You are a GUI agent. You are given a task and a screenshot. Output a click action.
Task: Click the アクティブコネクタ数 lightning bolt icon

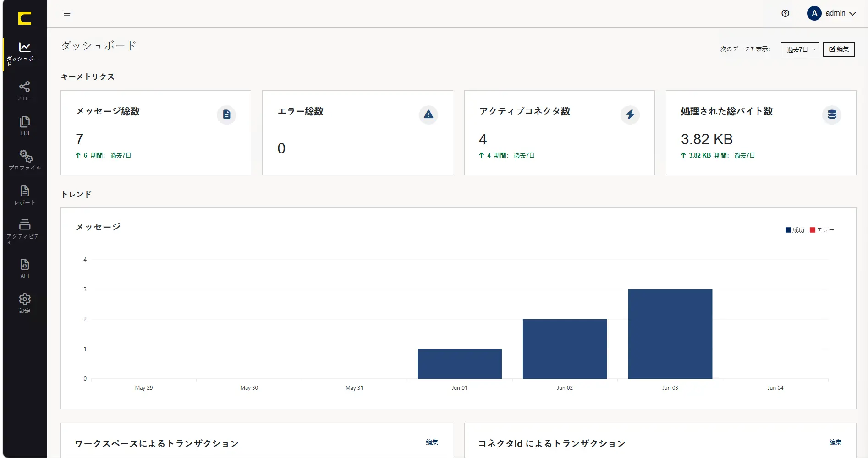pyautogui.click(x=630, y=114)
